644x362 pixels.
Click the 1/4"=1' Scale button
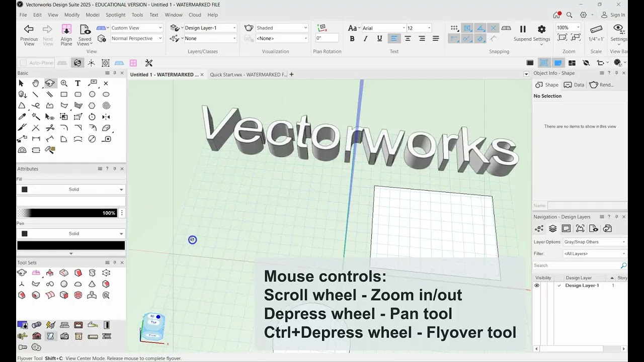coord(596,33)
